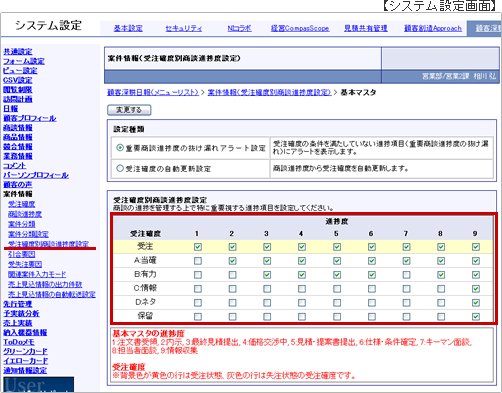This screenshot has width=502, height=393.
Task: Check D:ネタ row progress 3 checkbox
Action: pos(267,303)
